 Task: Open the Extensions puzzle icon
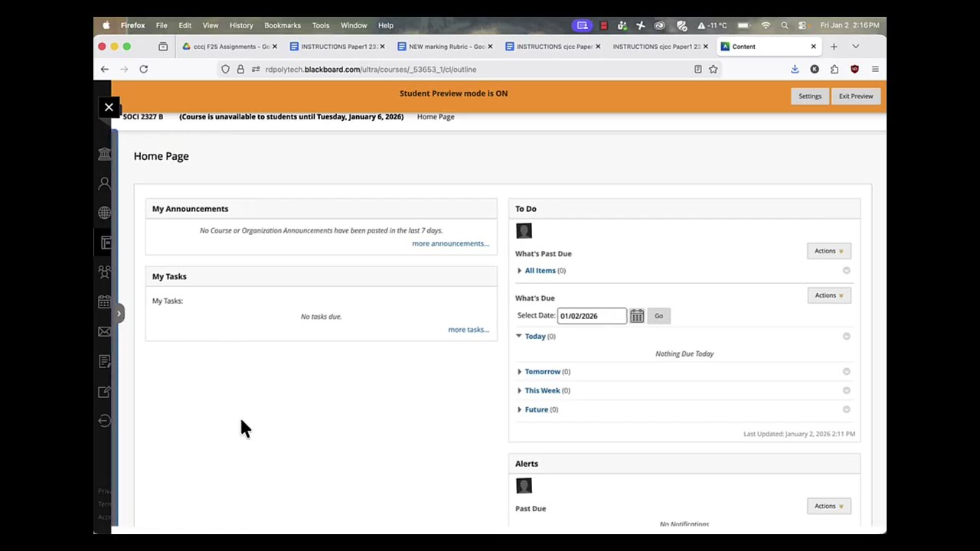[835, 70]
